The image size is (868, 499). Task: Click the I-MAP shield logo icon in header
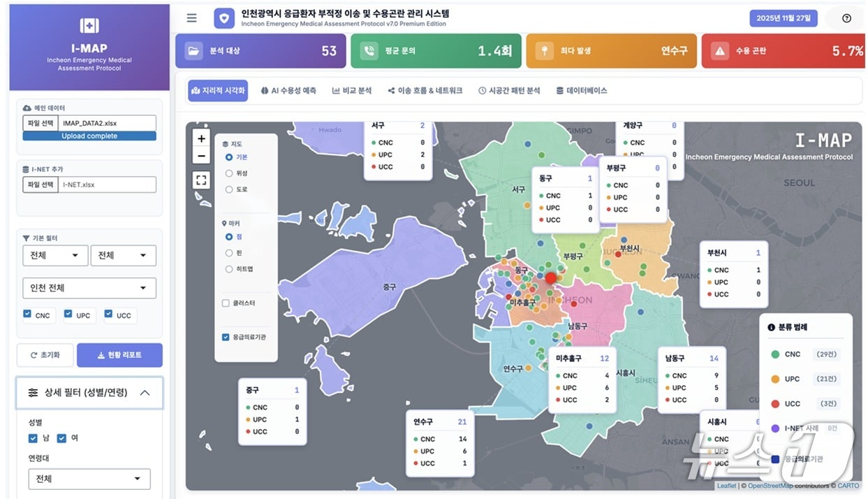click(223, 18)
